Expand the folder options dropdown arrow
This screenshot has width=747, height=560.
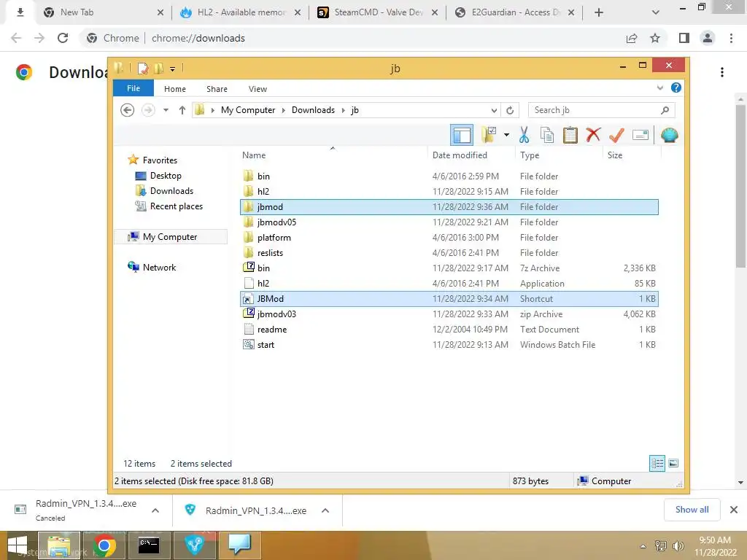(x=506, y=135)
